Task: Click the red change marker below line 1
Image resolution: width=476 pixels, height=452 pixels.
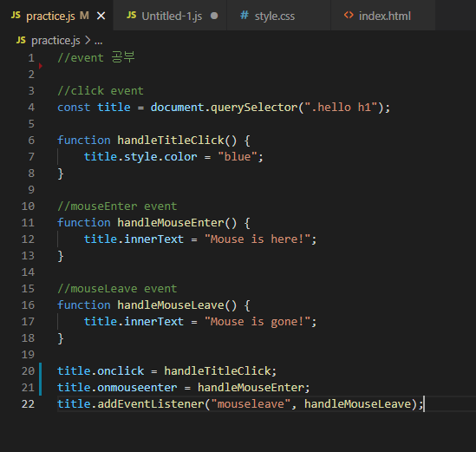Action: (41, 66)
